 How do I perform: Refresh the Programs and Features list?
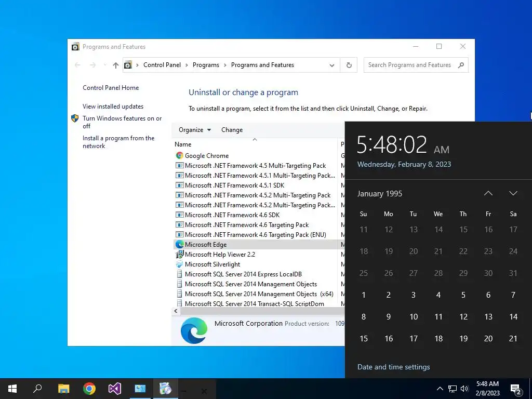pos(349,65)
